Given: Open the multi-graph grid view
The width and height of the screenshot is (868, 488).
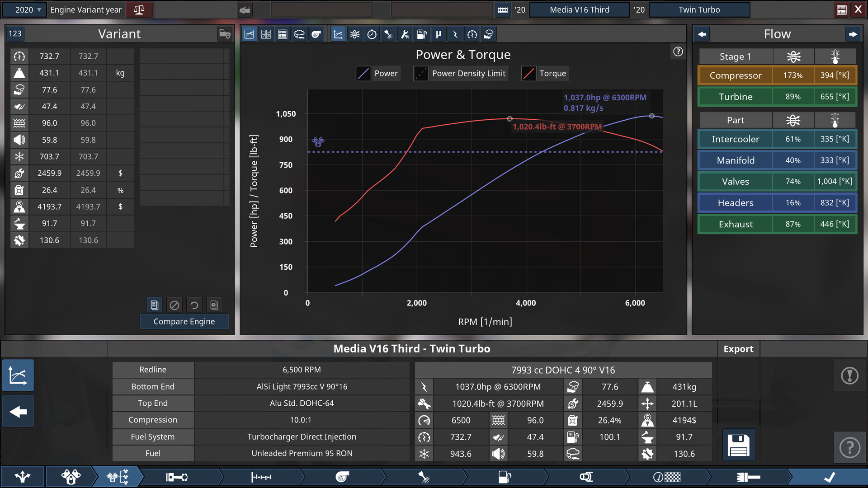Looking at the screenshot, I should 266,34.
